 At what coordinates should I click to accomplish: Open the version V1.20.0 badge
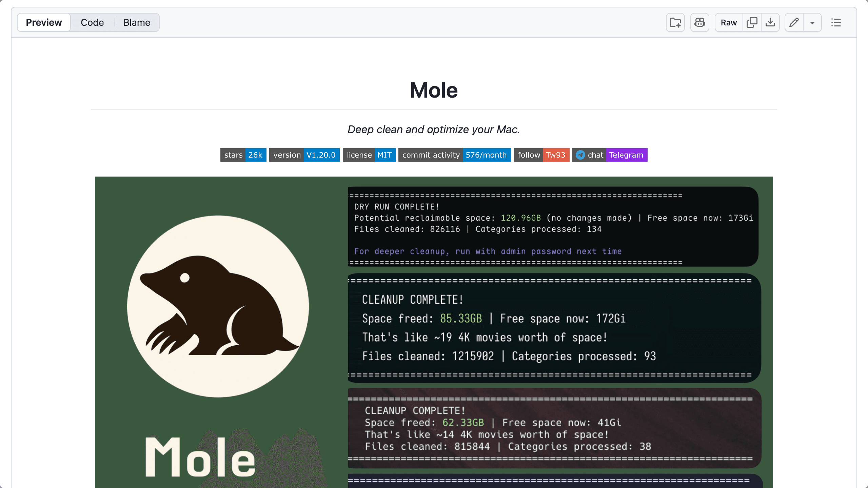click(304, 155)
